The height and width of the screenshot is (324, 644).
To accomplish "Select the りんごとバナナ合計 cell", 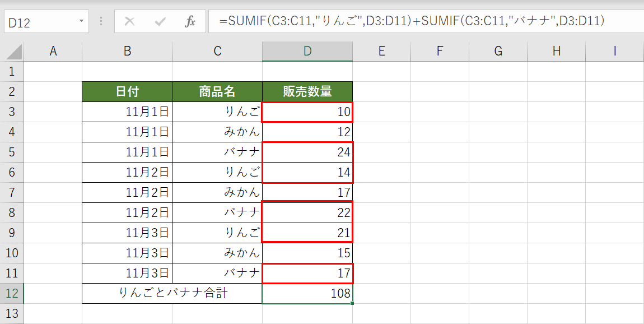I will pyautogui.click(x=171, y=293).
